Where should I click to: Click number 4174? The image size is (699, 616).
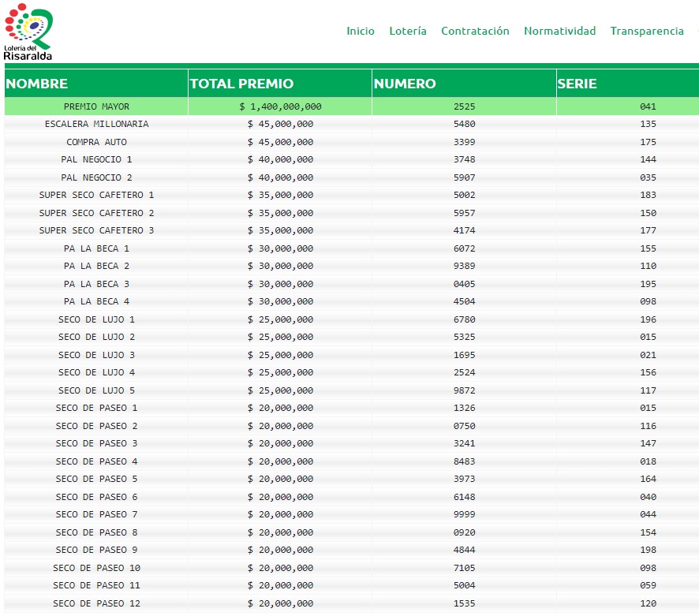(464, 230)
